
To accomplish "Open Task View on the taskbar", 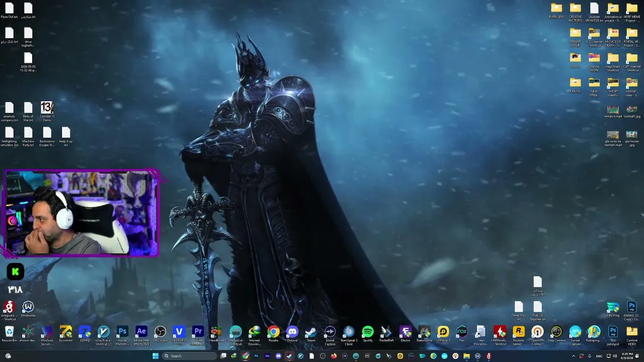I will click(223, 356).
